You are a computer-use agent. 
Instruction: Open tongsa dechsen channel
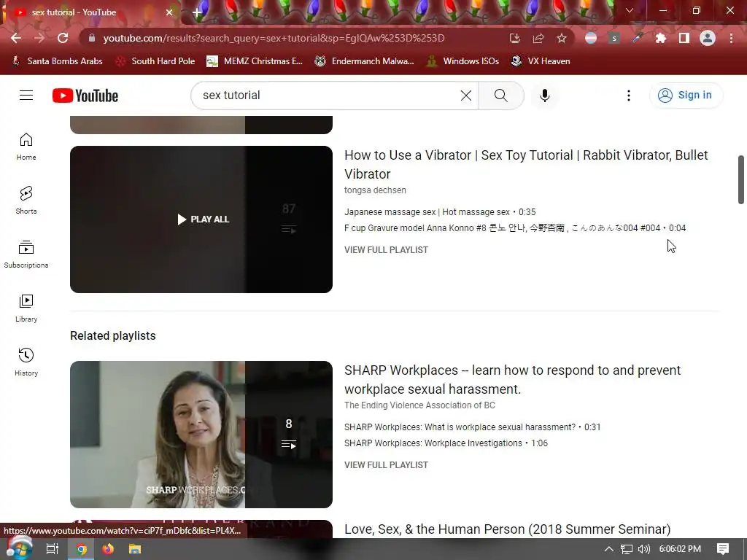click(376, 190)
